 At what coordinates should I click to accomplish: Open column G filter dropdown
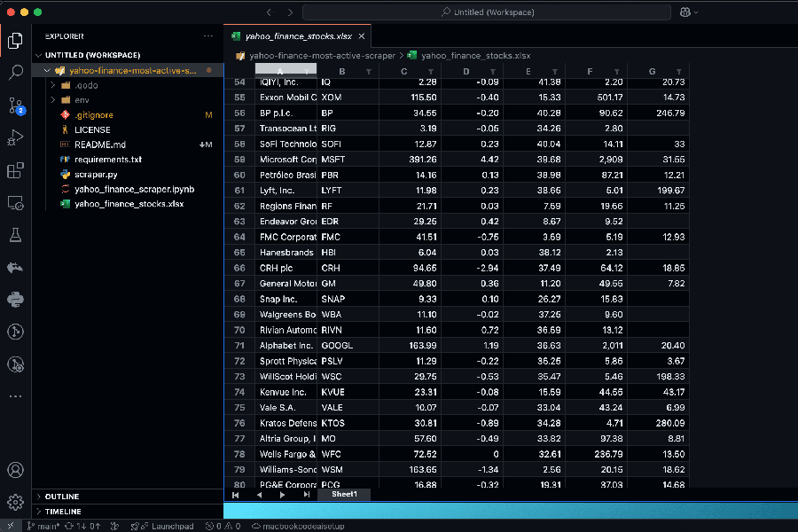[679, 72]
